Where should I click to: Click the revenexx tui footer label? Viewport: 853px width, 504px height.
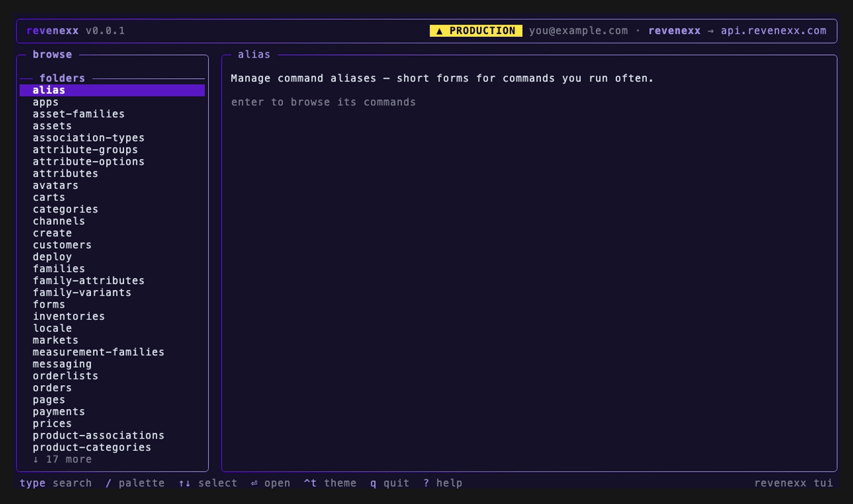794,483
